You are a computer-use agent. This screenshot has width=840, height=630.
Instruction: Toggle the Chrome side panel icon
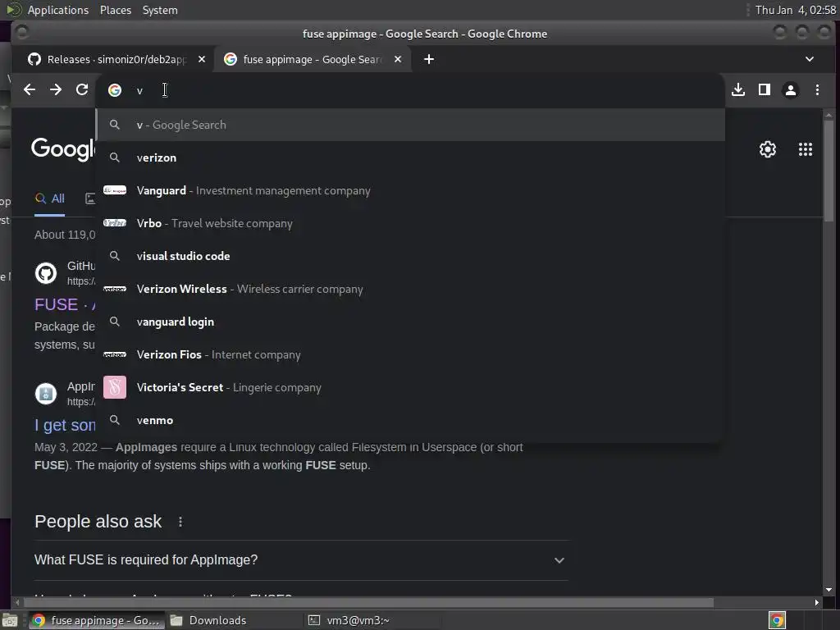(765, 90)
